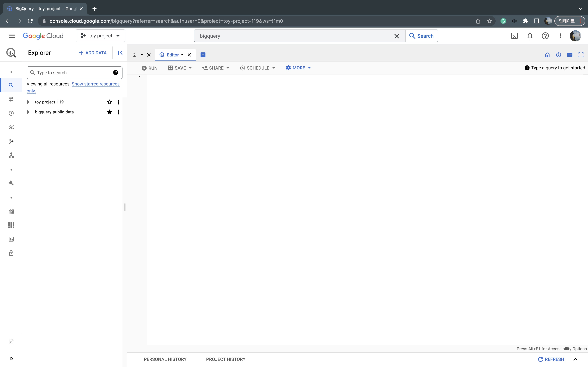Star the toy-project-119 project

tap(109, 102)
